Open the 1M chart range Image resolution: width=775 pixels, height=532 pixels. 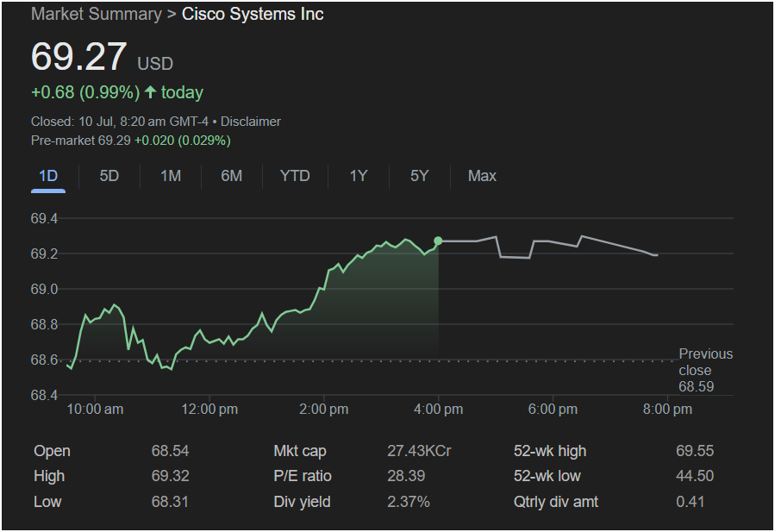pos(171,176)
